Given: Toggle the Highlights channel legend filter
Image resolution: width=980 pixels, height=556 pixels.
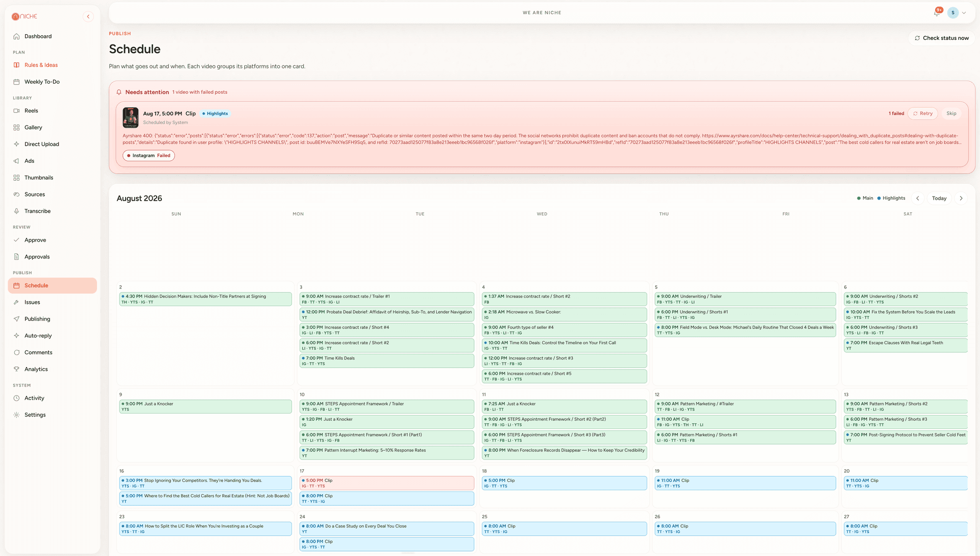Looking at the screenshot, I should (891, 198).
